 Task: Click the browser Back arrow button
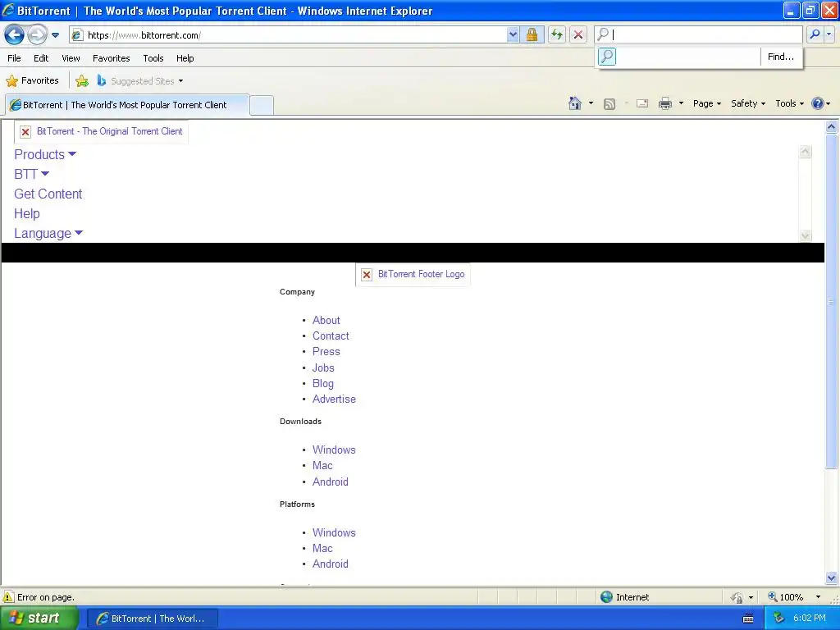coord(15,35)
